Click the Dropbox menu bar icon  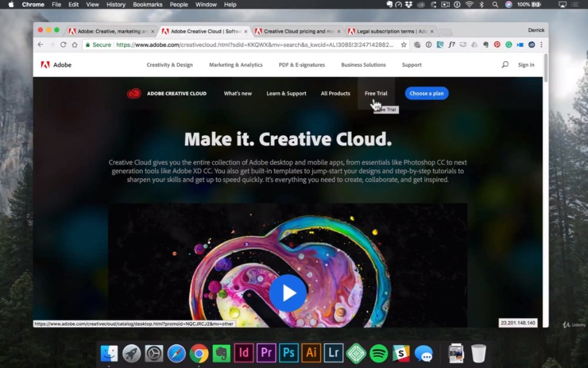[x=409, y=5]
